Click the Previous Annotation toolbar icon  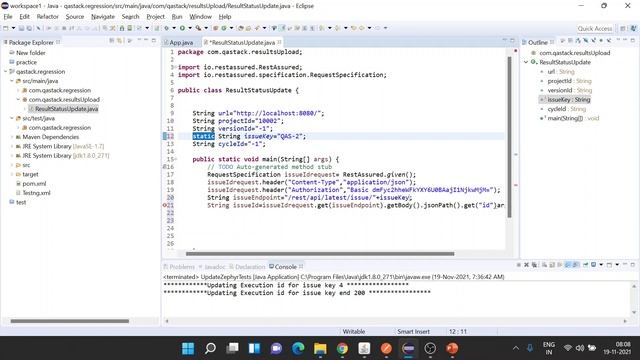coord(337,28)
